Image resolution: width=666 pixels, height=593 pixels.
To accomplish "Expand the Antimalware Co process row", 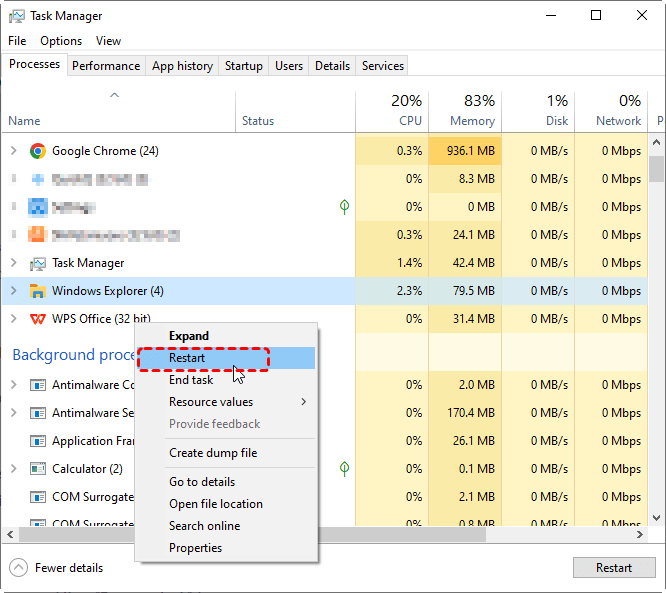I will 14,385.
